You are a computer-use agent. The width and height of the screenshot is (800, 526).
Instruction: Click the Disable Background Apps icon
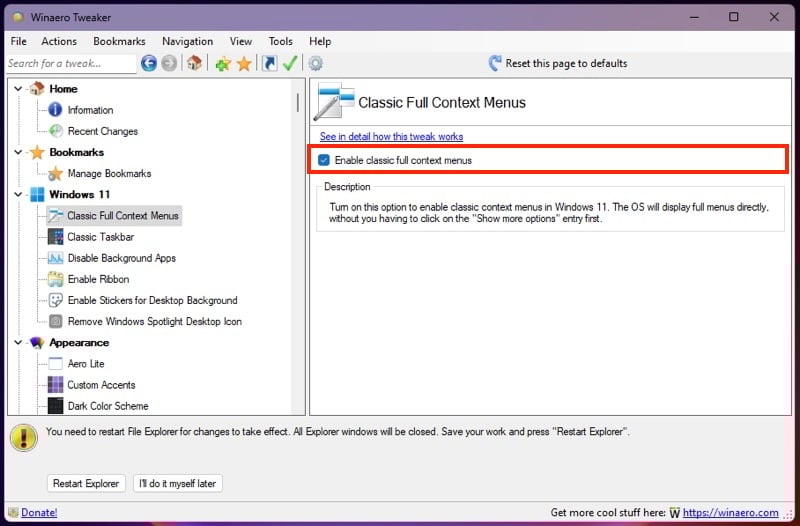[x=55, y=258]
